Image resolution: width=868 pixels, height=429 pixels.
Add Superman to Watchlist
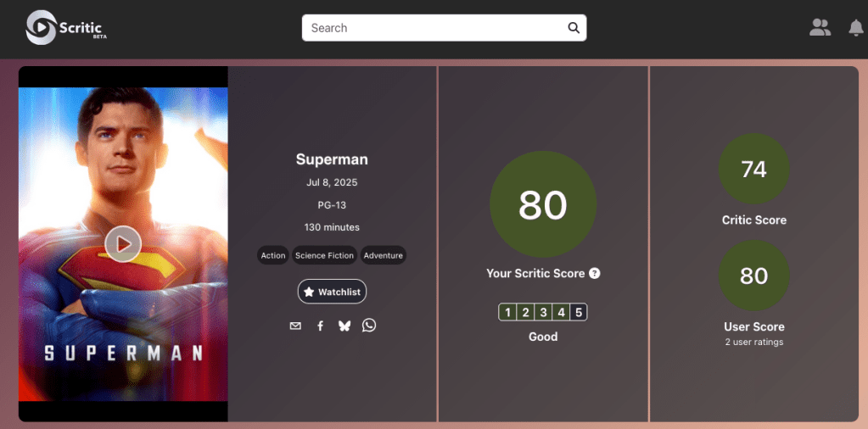click(x=332, y=292)
